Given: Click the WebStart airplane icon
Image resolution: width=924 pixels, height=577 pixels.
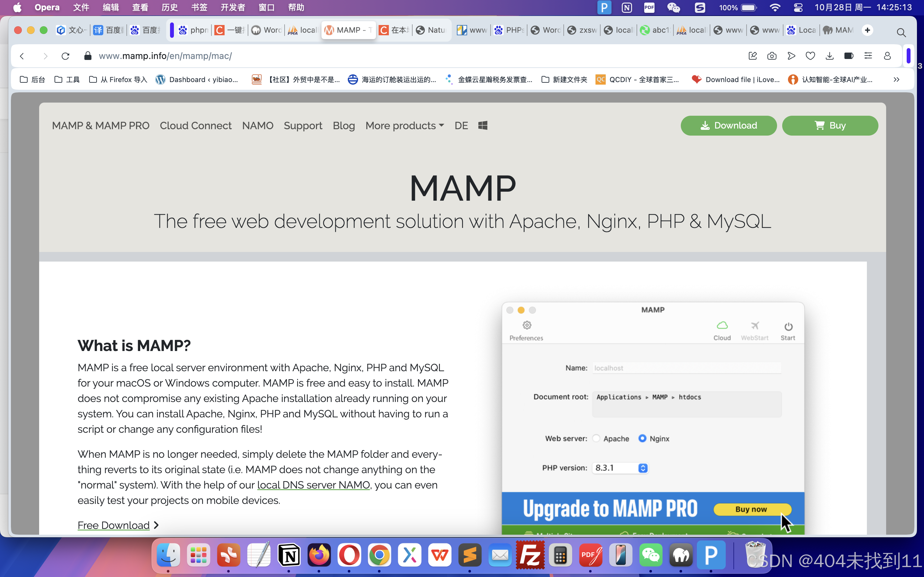Looking at the screenshot, I should [x=755, y=325].
